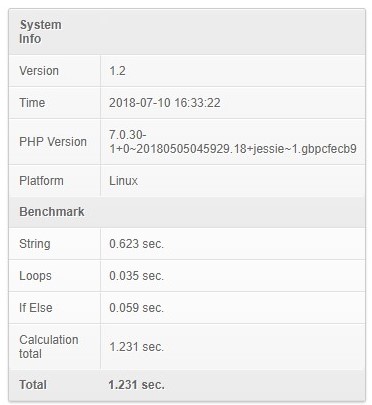Click the 0.059 sec. result

tap(136, 308)
